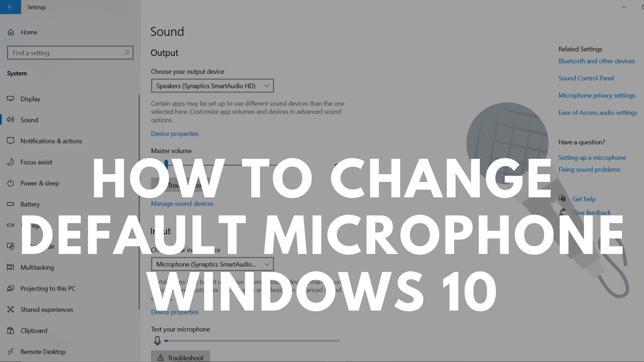The width and height of the screenshot is (644, 362).
Task: Click the Sound settings icon in sidebar
Action: tap(11, 119)
